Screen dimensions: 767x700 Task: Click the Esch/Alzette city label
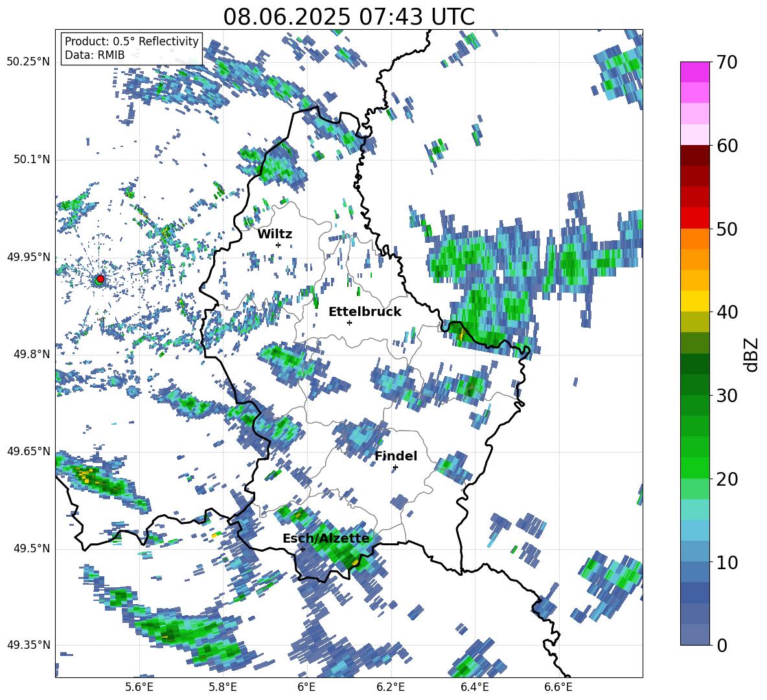click(x=326, y=538)
